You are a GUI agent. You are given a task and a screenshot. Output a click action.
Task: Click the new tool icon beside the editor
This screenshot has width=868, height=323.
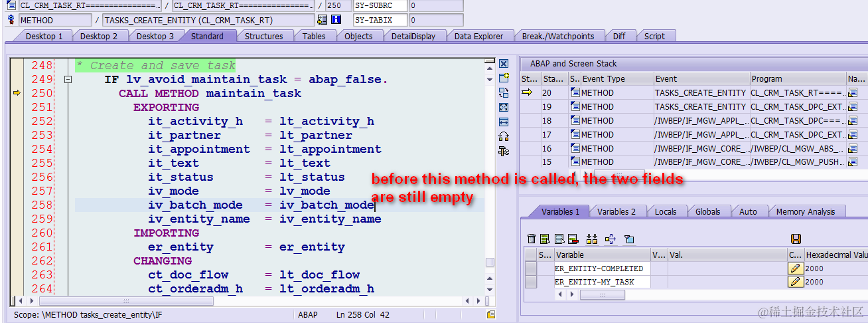pos(503,78)
